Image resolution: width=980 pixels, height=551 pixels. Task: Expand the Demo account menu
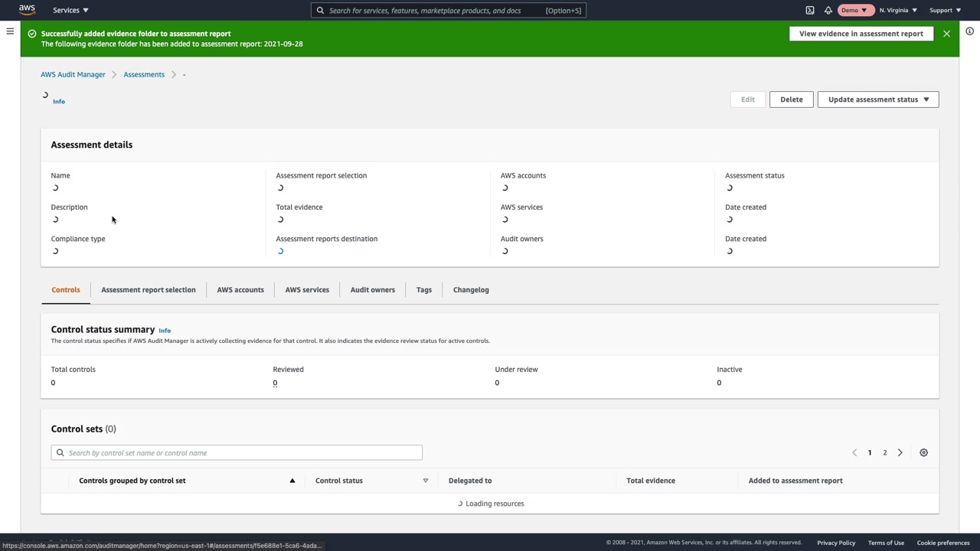pos(855,10)
